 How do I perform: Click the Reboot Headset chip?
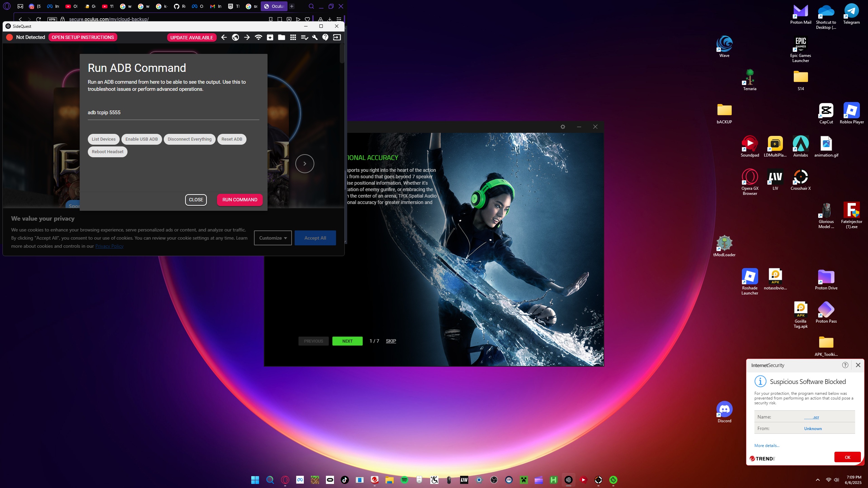[x=107, y=152]
